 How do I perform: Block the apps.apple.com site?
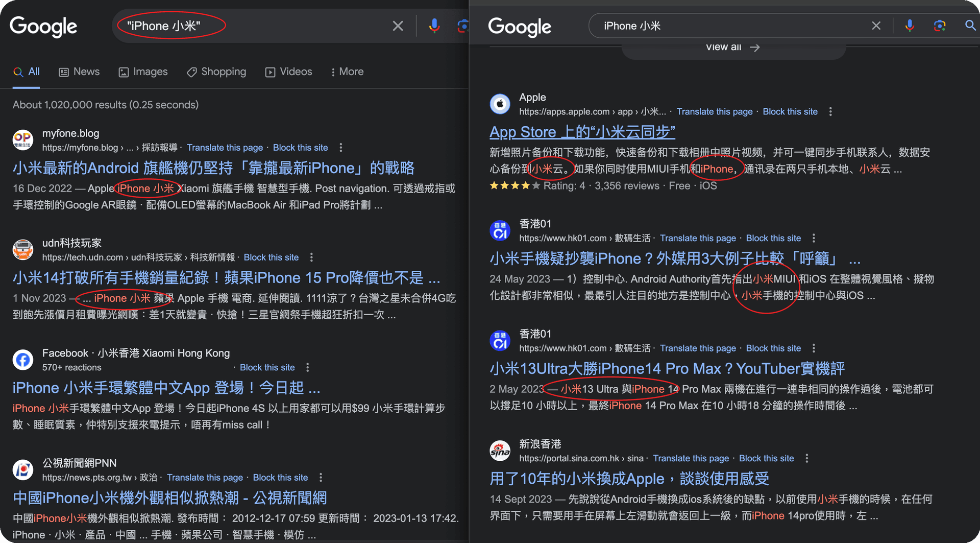[790, 111]
